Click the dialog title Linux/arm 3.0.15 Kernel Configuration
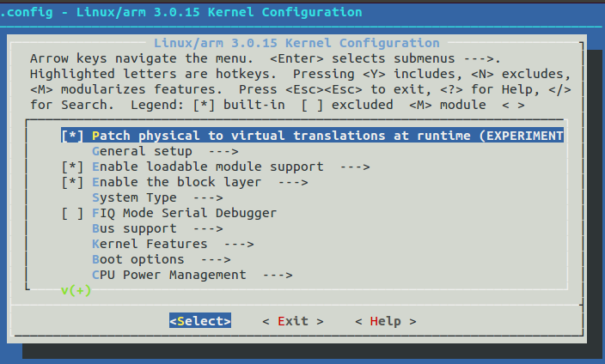The height and width of the screenshot is (364, 605). pos(296,43)
